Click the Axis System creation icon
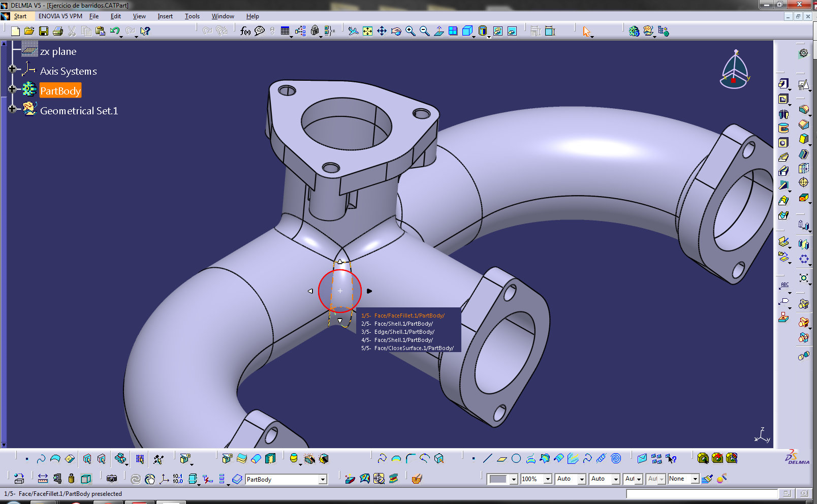This screenshot has height=504, width=817. pos(164,479)
